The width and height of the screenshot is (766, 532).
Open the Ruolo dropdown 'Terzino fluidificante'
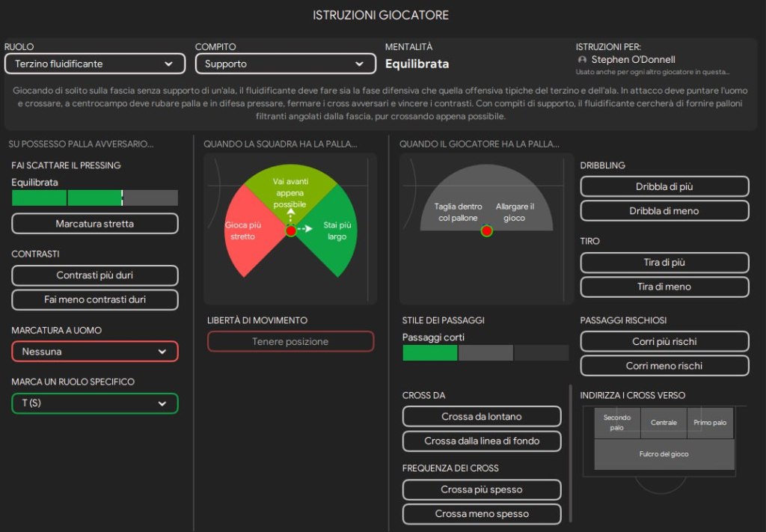pyautogui.click(x=95, y=64)
